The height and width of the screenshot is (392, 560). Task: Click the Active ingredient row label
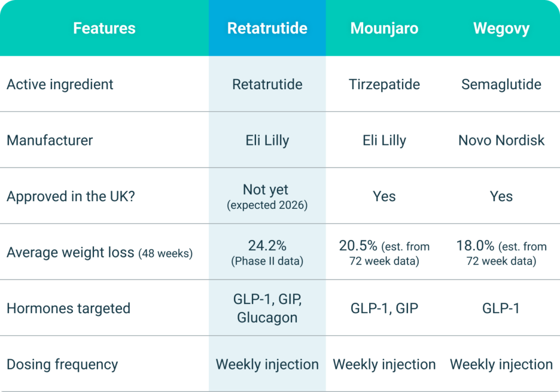(60, 85)
